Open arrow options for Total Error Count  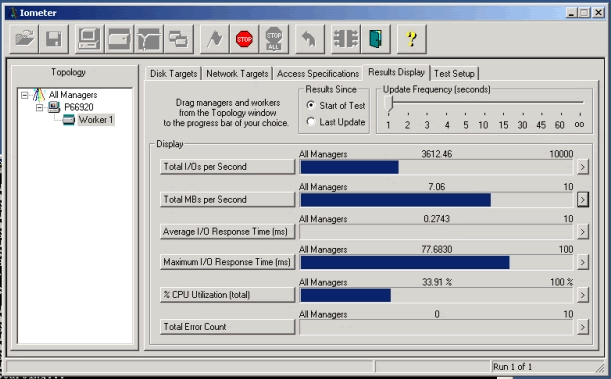583,327
